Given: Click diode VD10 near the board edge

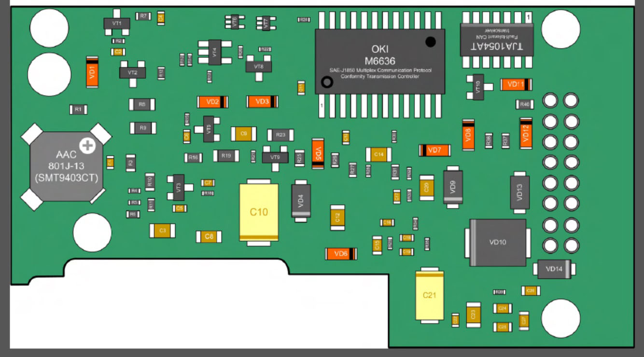Looking at the screenshot, I should (x=497, y=242).
